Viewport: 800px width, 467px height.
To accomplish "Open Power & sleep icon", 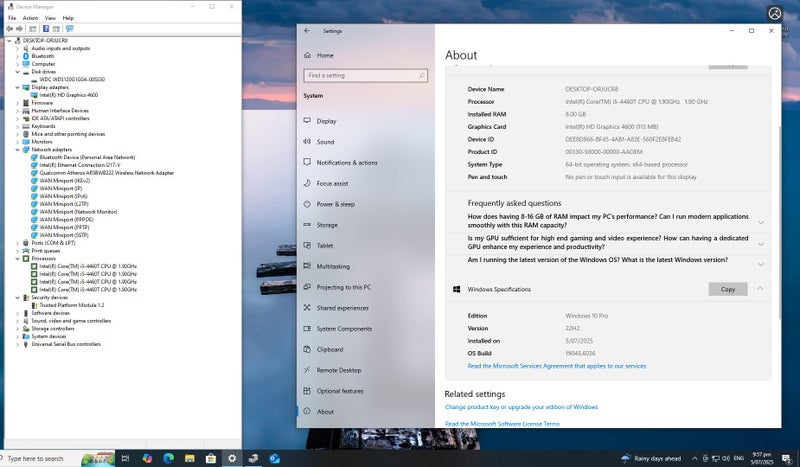I will [307, 204].
